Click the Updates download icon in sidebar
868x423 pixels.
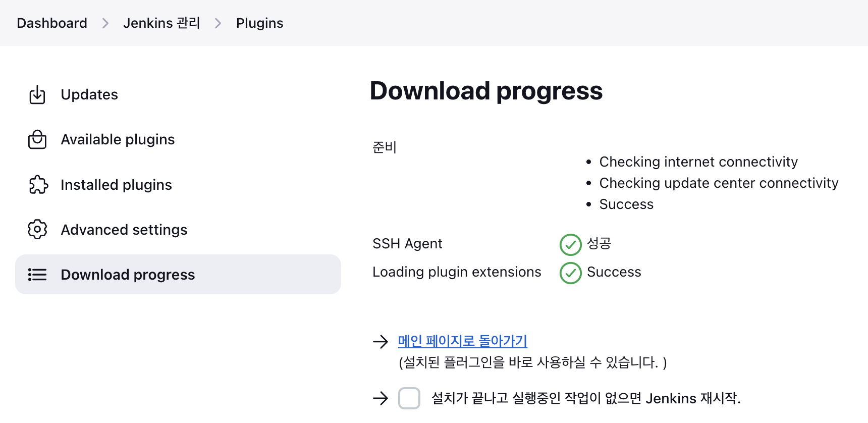(x=37, y=94)
